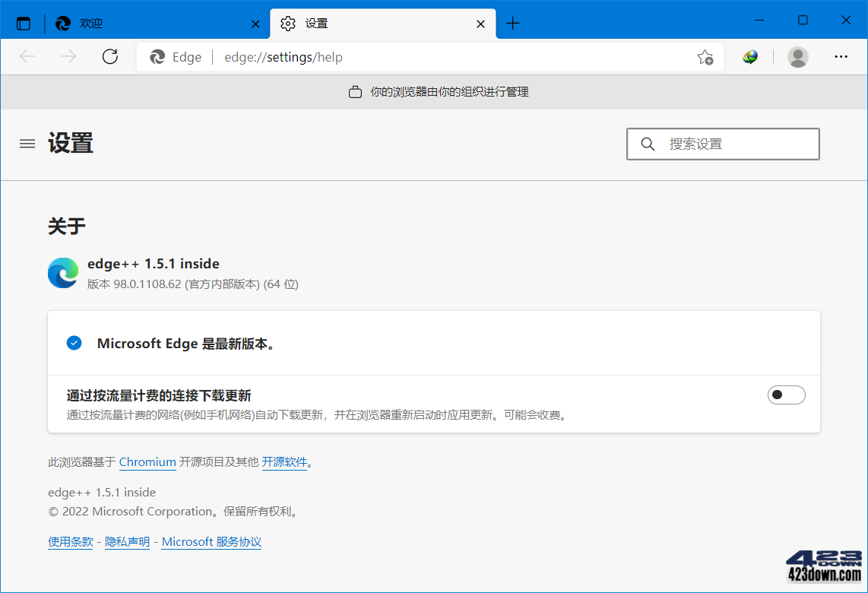
Task: Click the blue checkmark update status icon
Action: (x=74, y=344)
